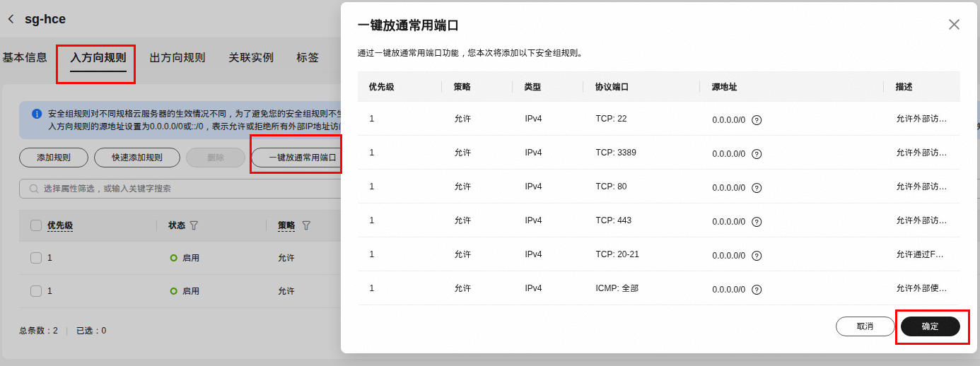Focus the 选择属性筛选 search input field

[181, 189]
